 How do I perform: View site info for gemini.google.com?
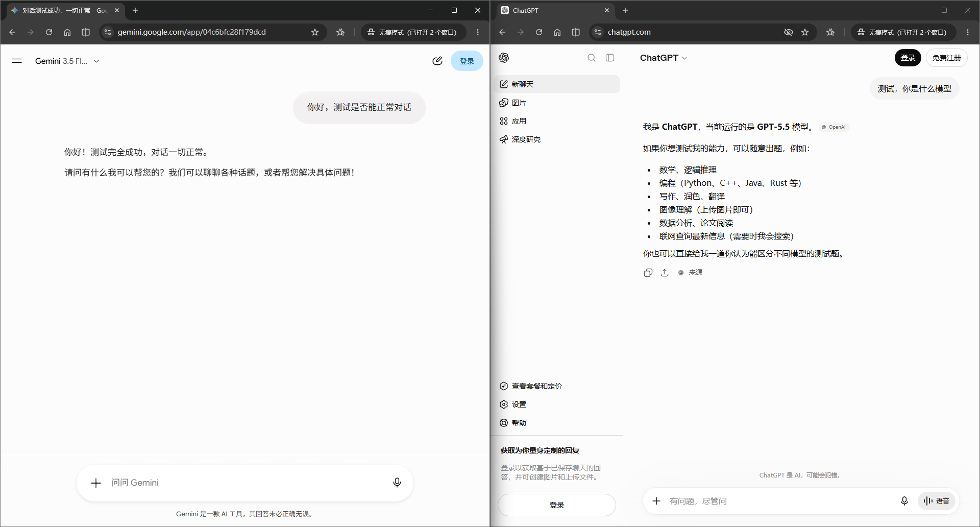coord(107,32)
